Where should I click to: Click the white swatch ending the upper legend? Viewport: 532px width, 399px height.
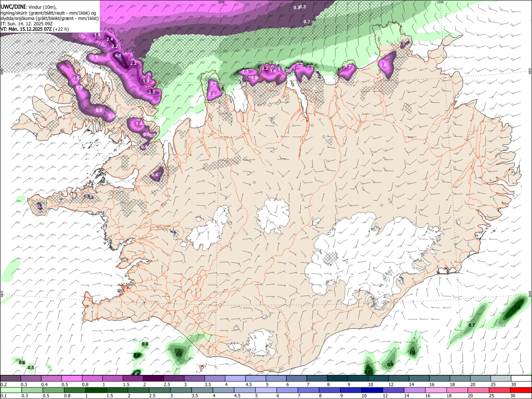521,379
